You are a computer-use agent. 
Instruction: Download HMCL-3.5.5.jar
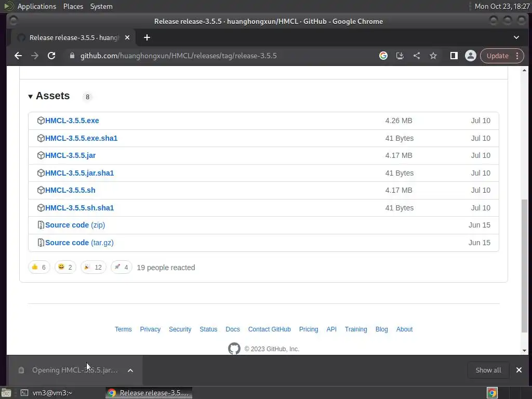(70, 155)
